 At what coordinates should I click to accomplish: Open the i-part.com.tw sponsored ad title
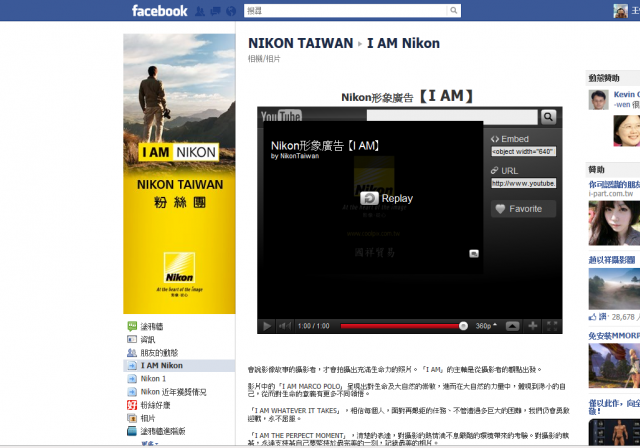point(614,184)
